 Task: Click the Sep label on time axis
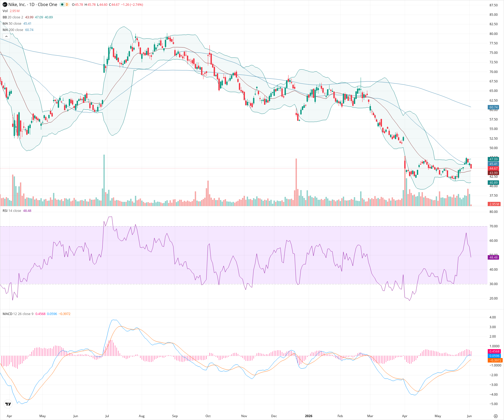coord(175,416)
